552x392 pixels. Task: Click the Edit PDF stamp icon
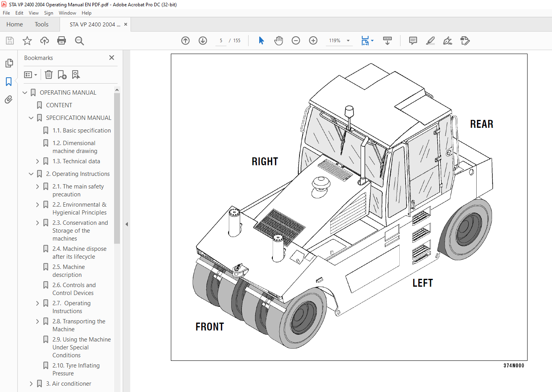[465, 41]
